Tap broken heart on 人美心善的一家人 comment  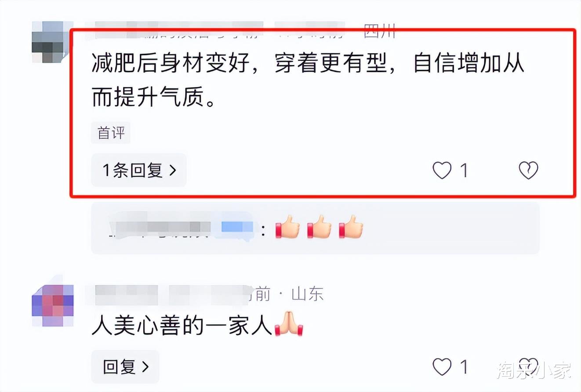pos(528,367)
